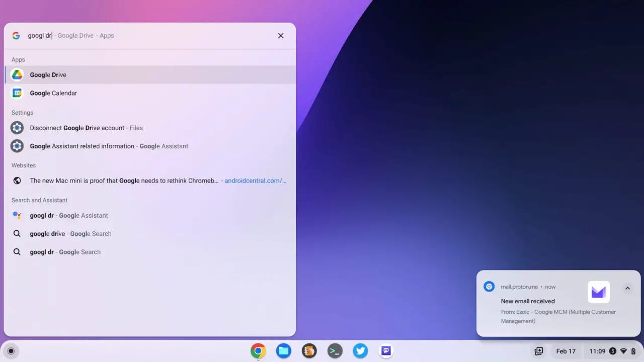Follow the androidcentral.com link
Screen dimensions: 644x362
[x=256, y=180]
